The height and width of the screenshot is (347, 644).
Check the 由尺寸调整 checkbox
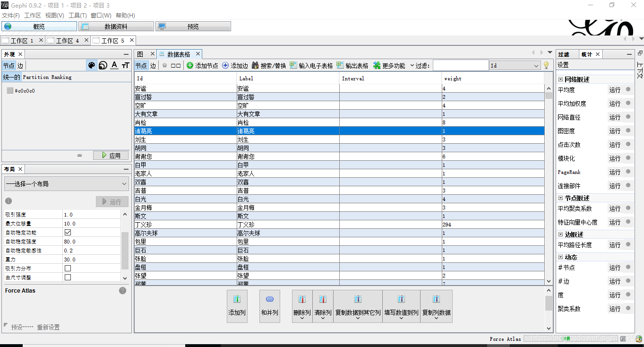[x=68, y=277]
